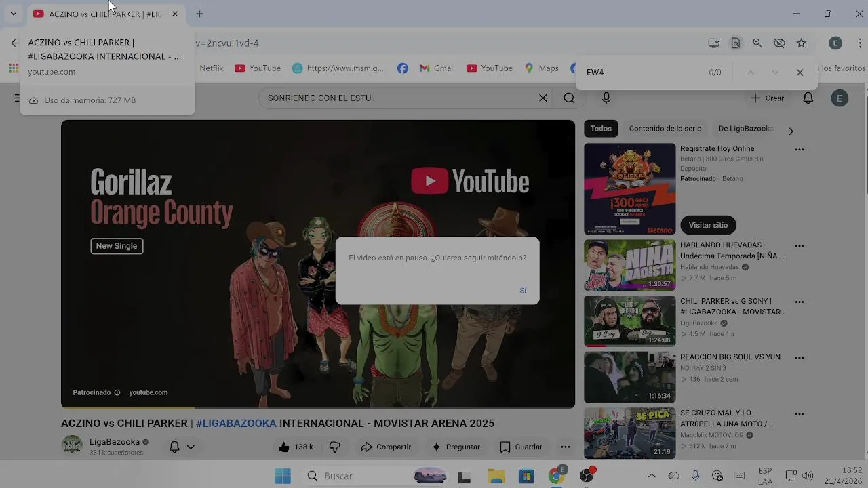Image resolution: width=868 pixels, height=488 pixels.
Task: Open the Windows Start button
Action: 283,476
